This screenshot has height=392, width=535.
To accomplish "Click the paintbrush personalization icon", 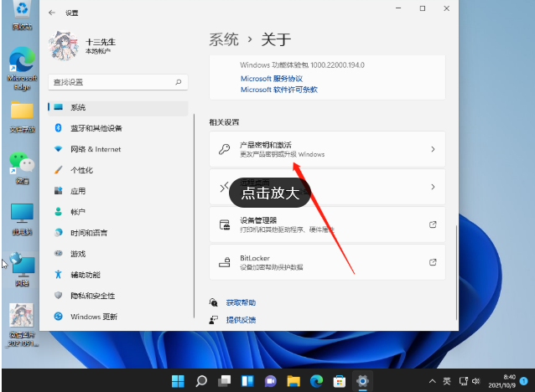I will (x=59, y=170).
